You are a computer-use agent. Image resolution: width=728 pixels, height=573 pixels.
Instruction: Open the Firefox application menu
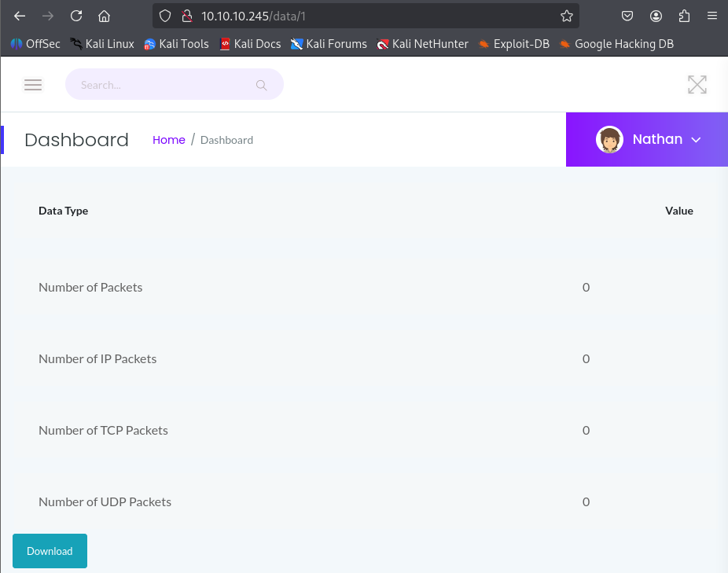[711, 16]
